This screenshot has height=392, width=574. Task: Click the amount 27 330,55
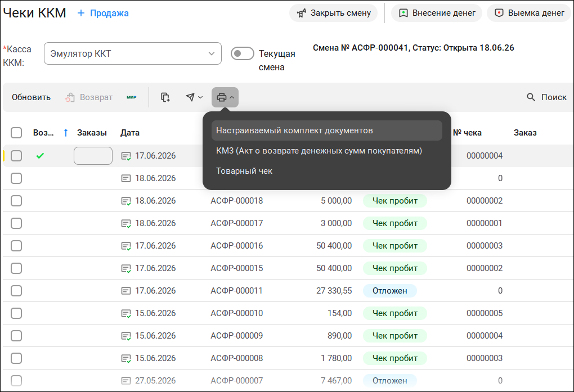tap(334, 291)
